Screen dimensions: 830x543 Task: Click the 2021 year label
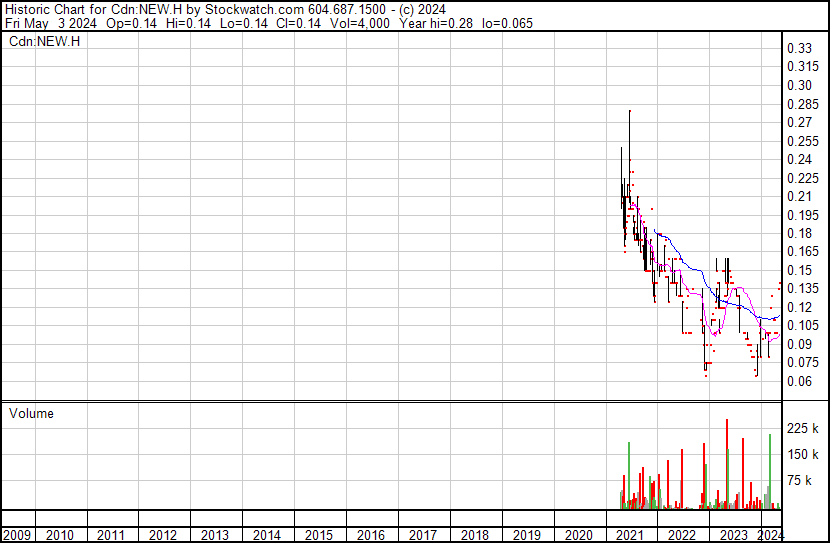630,535
